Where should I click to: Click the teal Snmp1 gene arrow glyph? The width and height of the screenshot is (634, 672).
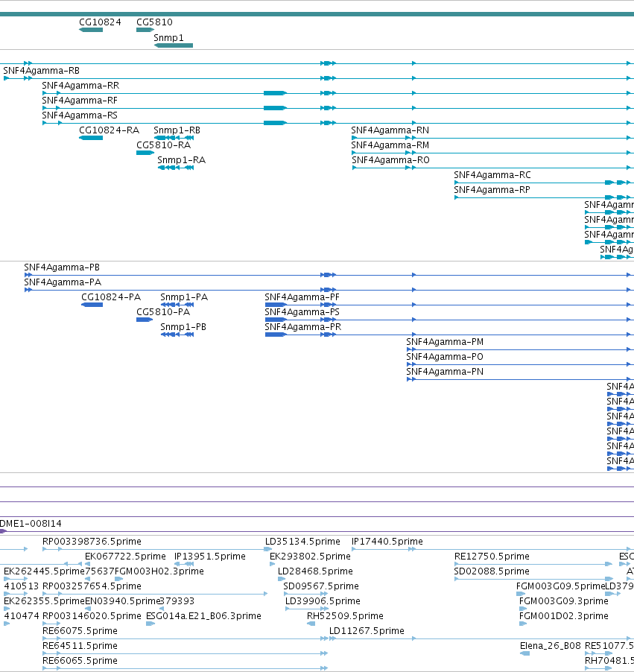173,45
